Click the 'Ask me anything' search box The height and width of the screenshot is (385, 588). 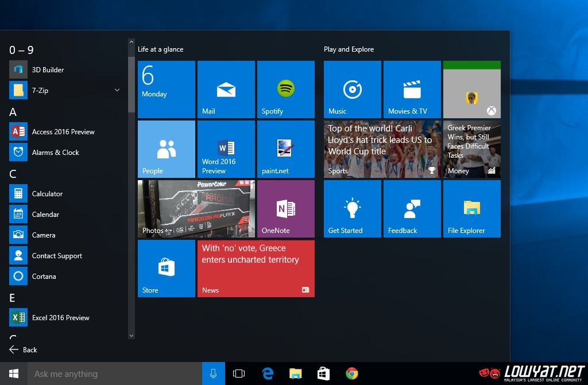click(115, 374)
